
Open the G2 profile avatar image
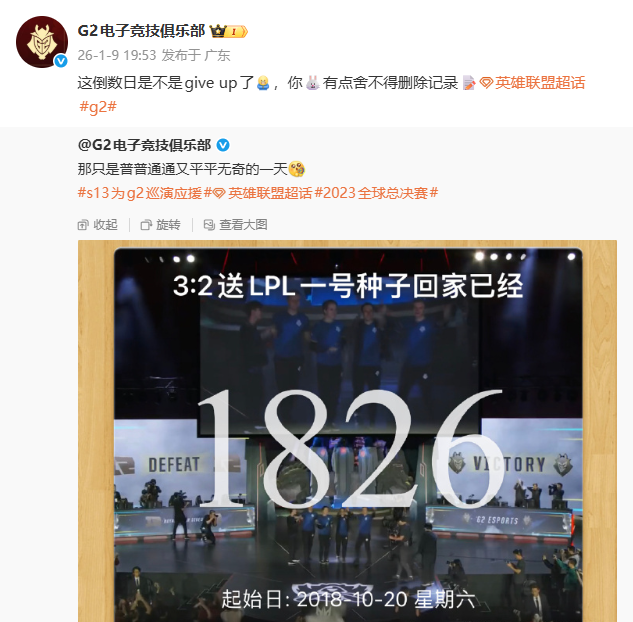coord(42,42)
